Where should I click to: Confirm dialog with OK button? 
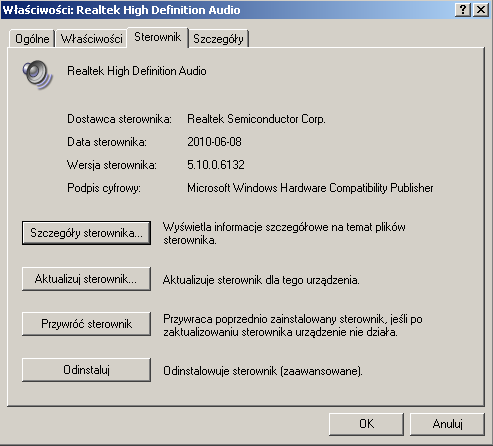point(366,424)
